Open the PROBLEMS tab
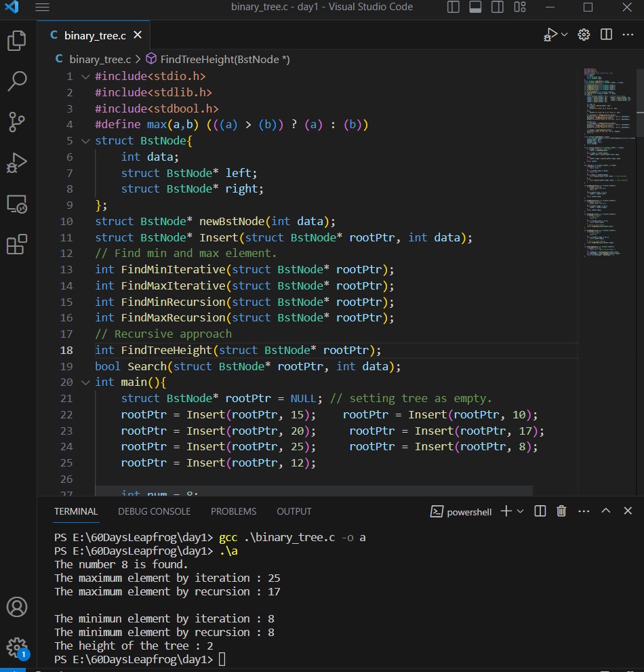Screen dimensions: 644x672 [233, 511]
